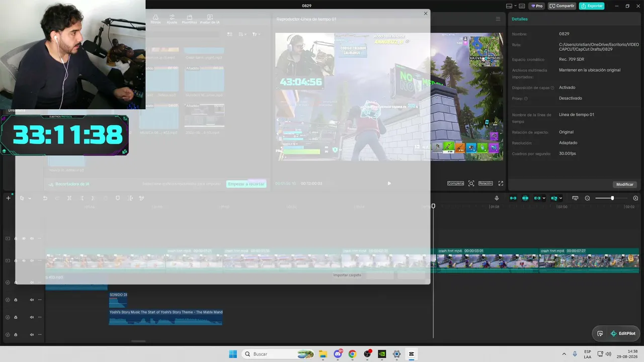Click the timeline zoom slider handle

[x=612, y=198]
